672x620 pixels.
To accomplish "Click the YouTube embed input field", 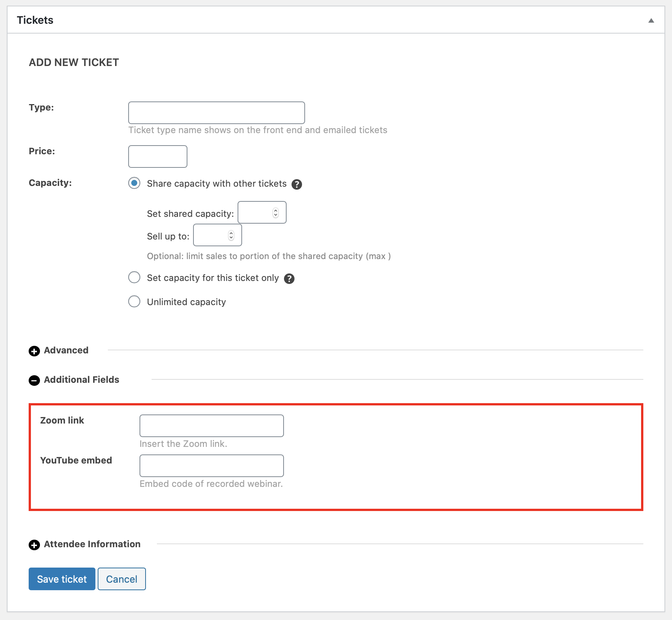I will point(212,466).
